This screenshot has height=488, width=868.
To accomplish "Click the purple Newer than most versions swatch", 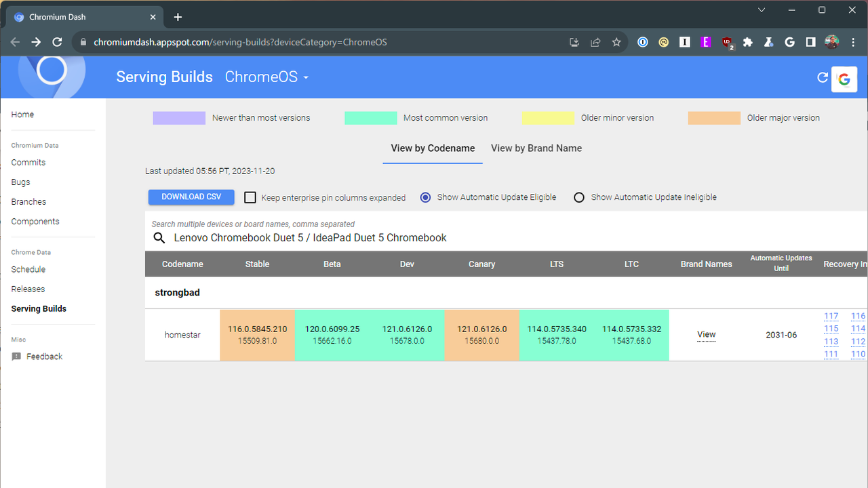I will [x=179, y=118].
